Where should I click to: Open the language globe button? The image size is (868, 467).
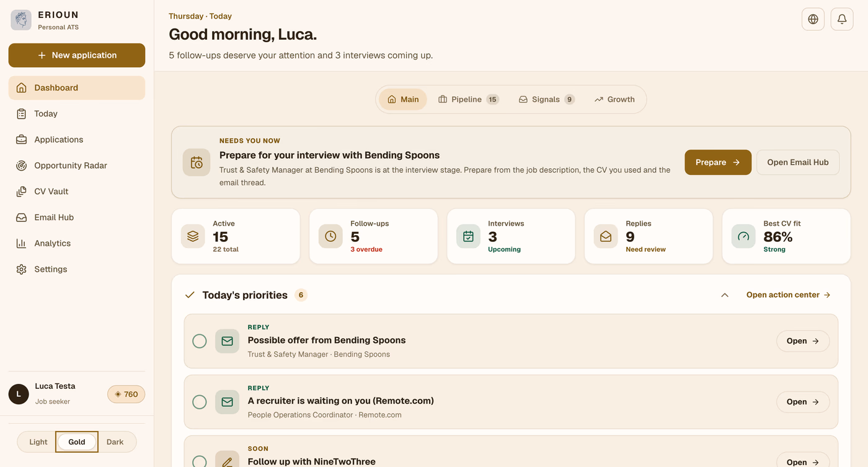pos(813,19)
